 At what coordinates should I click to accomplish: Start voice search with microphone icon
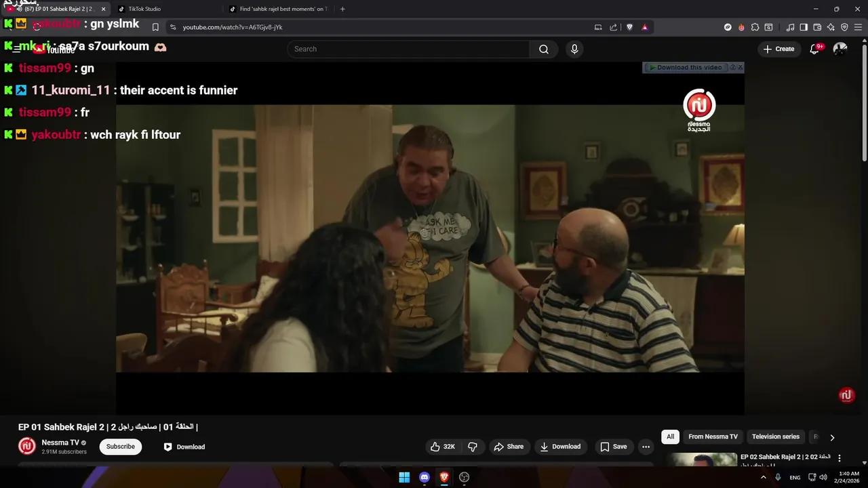574,49
